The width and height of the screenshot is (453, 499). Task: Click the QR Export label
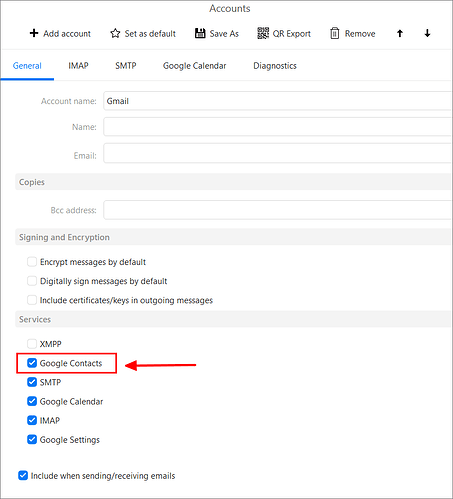292,34
